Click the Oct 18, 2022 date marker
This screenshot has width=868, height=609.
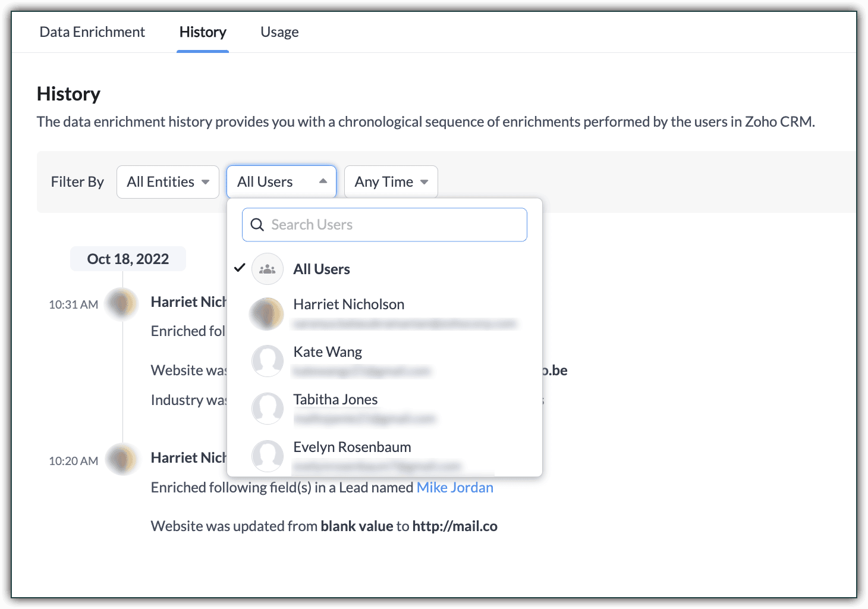coord(128,259)
